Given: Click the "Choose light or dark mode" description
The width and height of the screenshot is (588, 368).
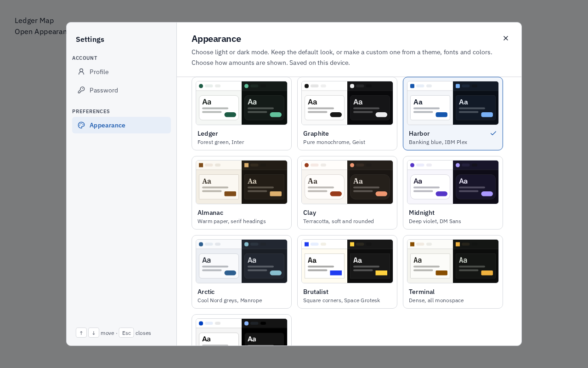Looking at the screenshot, I should 342,57.
